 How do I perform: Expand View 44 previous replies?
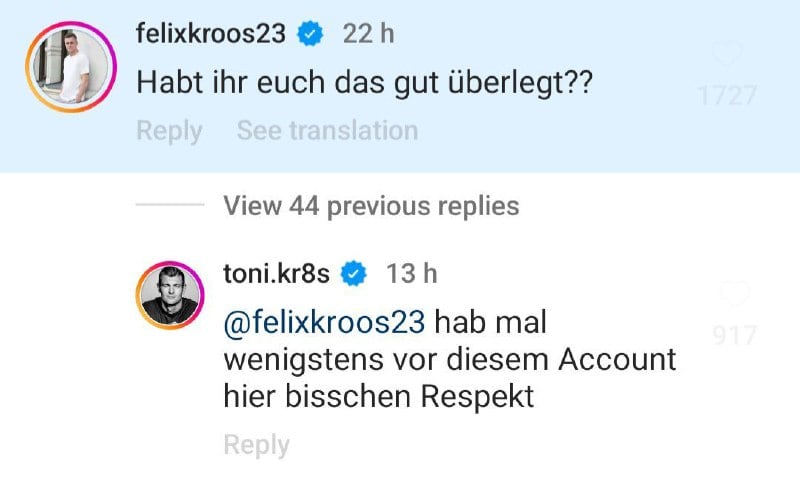[371, 206]
